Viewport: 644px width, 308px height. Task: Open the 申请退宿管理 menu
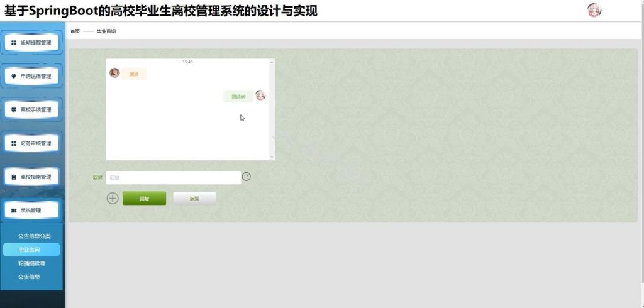(31, 77)
